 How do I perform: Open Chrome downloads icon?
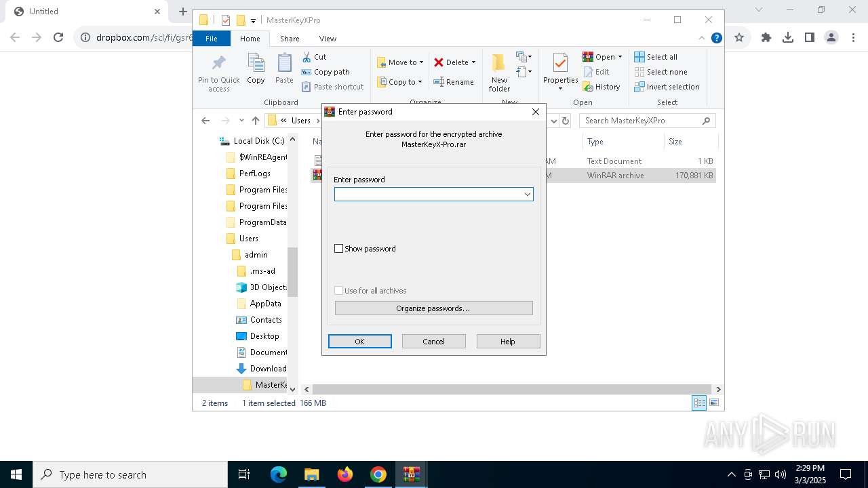[x=788, y=37]
